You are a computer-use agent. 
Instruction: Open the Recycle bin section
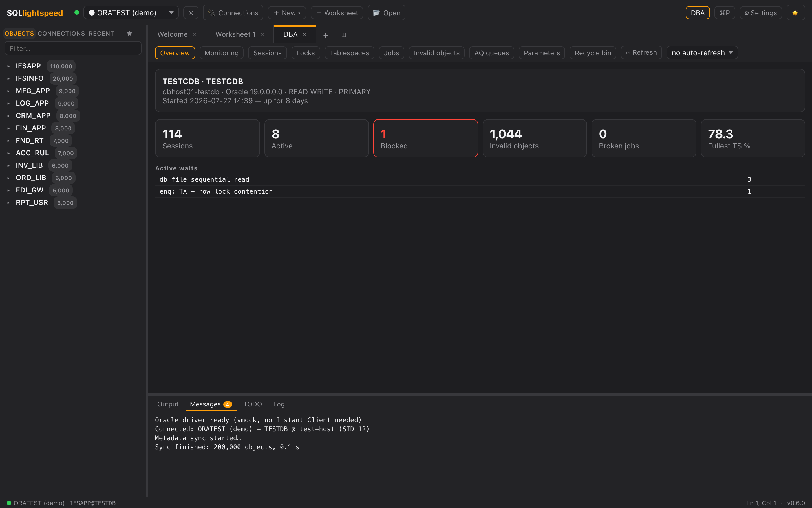pyautogui.click(x=593, y=53)
